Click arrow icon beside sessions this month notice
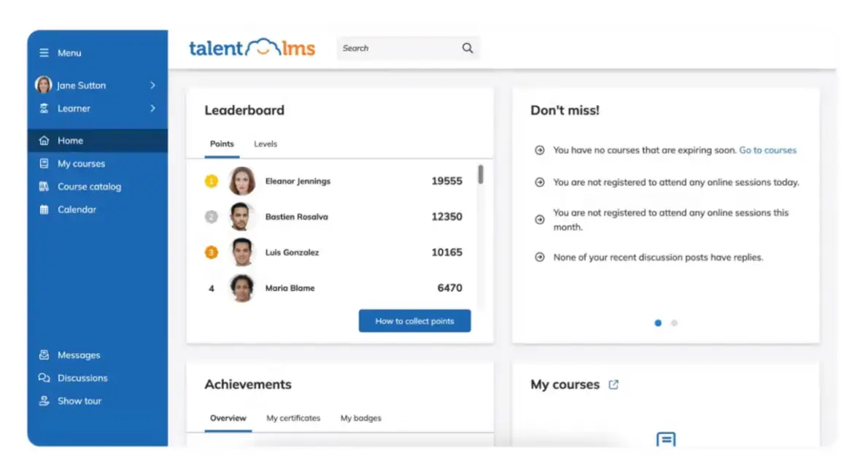Image resolution: width=868 pixels, height=472 pixels. [x=539, y=220]
